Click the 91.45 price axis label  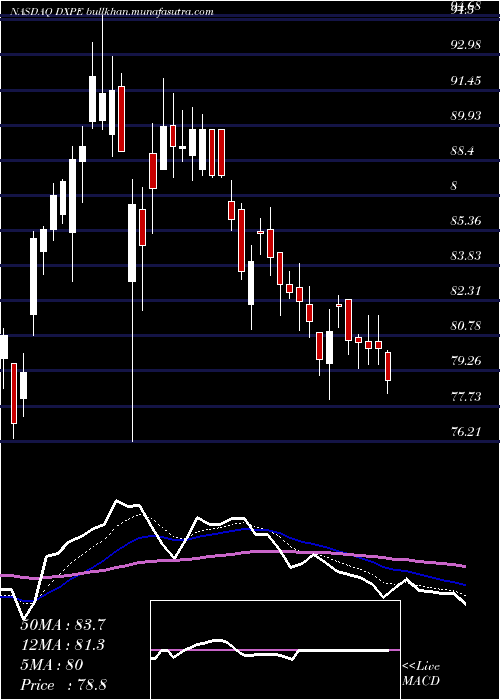point(467,80)
